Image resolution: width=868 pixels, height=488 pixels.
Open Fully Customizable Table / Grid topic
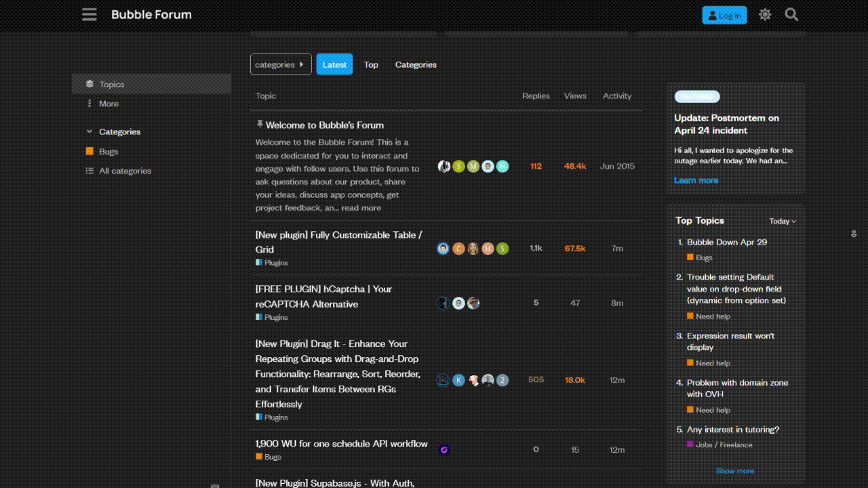tap(339, 242)
